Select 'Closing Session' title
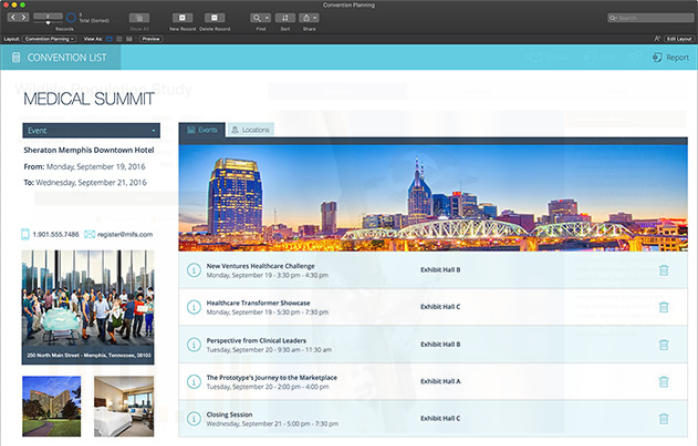Image resolution: width=698 pixels, height=446 pixels. click(229, 414)
